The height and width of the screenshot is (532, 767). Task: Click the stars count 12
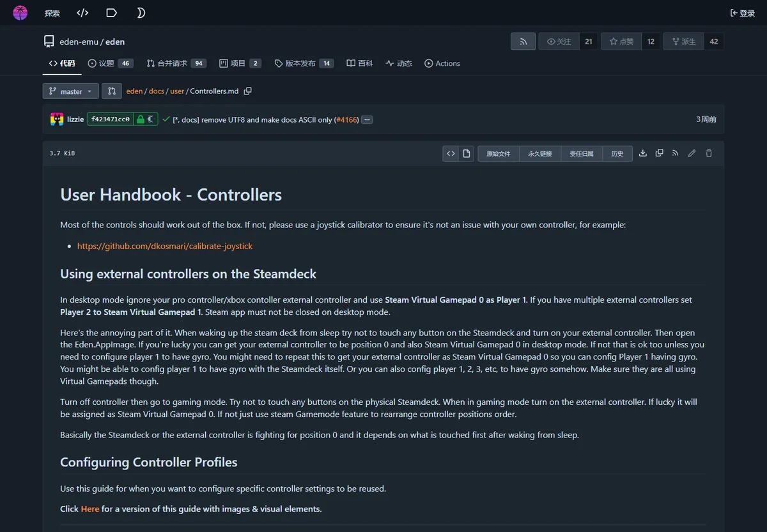(651, 42)
